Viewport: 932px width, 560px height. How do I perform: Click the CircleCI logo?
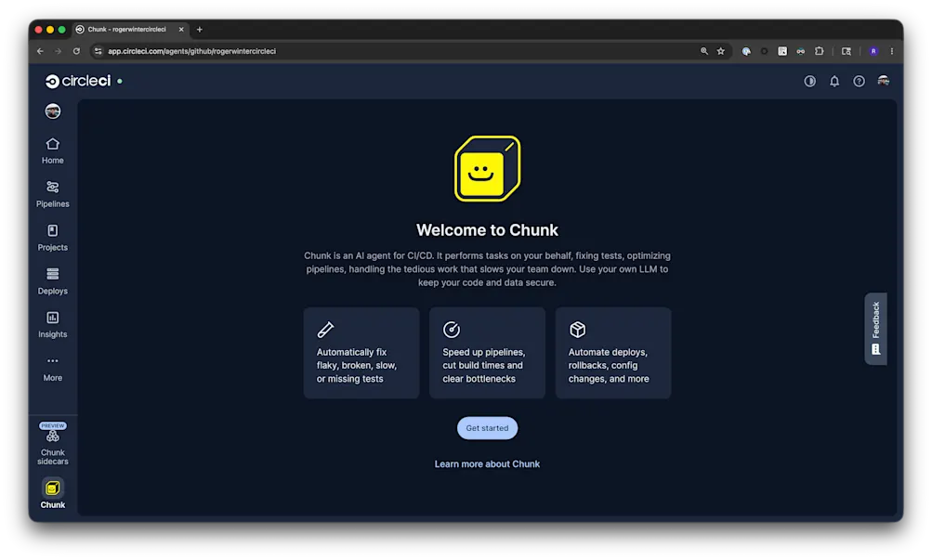(78, 81)
